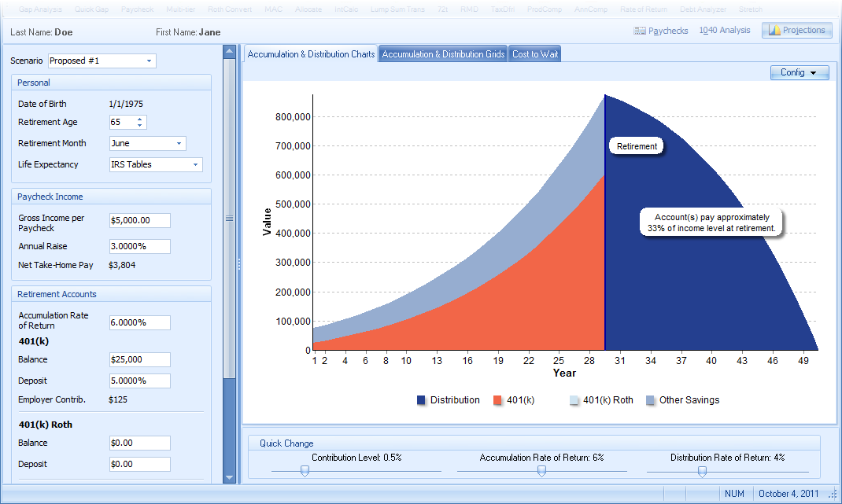The height and width of the screenshot is (504, 842).
Task: Click the Gross Income per Paycheck field
Action: [140, 220]
